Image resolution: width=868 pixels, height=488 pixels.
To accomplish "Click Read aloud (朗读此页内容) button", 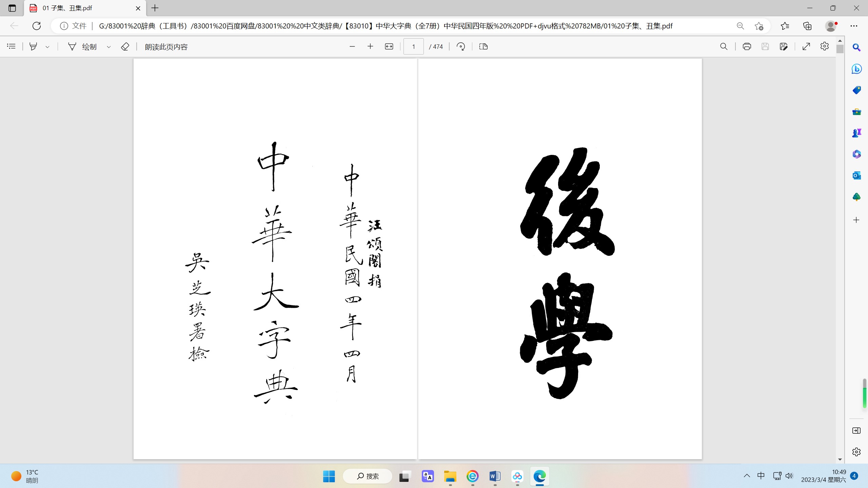I will 166,47.
